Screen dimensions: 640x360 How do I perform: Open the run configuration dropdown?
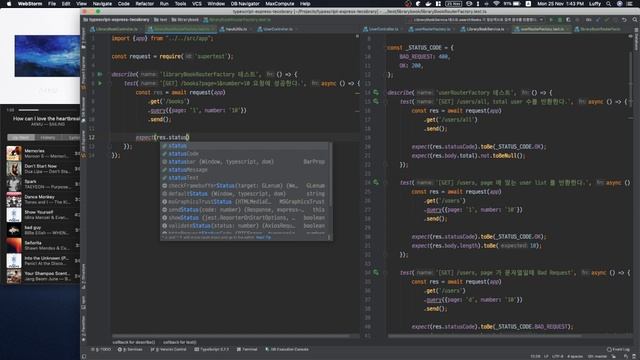[x=476, y=20]
